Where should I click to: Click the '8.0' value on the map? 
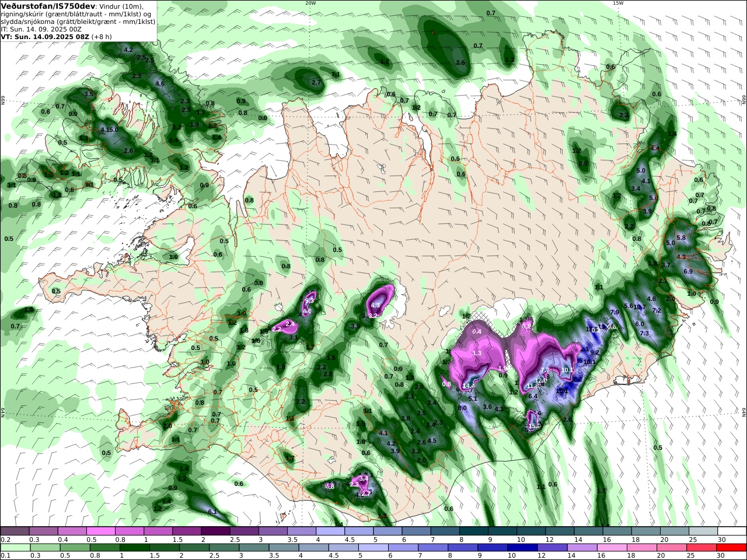tap(462, 408)
